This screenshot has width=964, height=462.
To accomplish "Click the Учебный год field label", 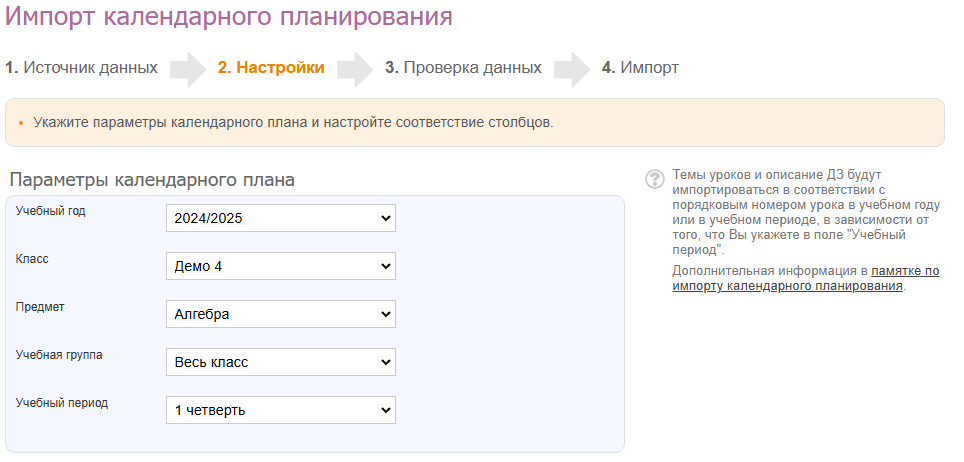I will (x=50, y=211).
